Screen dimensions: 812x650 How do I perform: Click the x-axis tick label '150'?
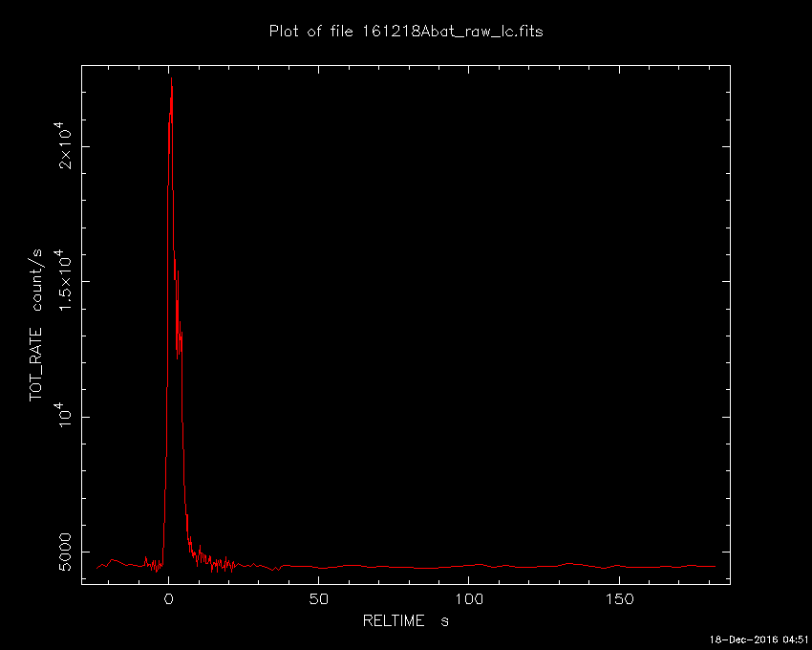[x=619, y=599]
